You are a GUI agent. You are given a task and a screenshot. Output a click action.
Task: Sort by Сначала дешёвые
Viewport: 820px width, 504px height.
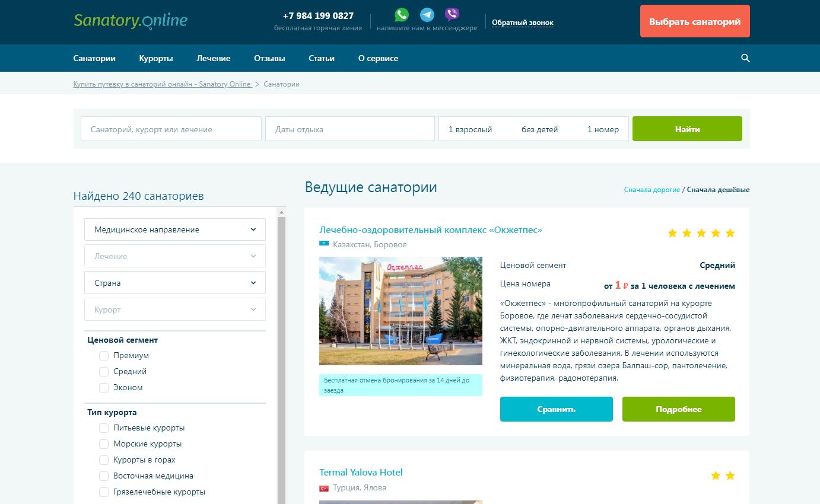tap(719, 190)
